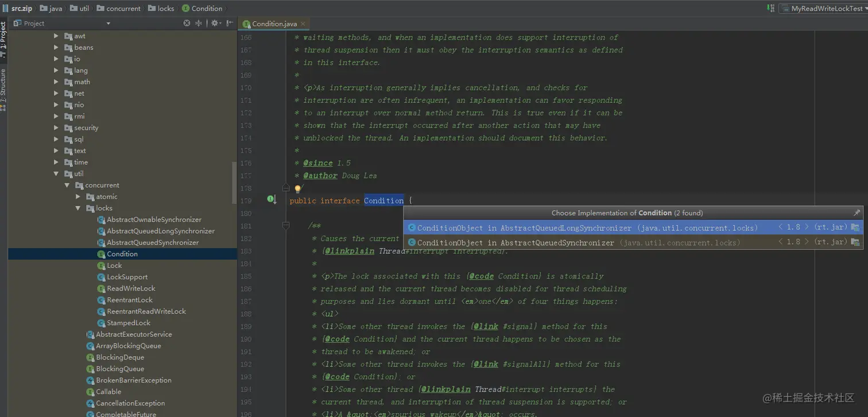
Task: Expand the security package
Action: 56,128
